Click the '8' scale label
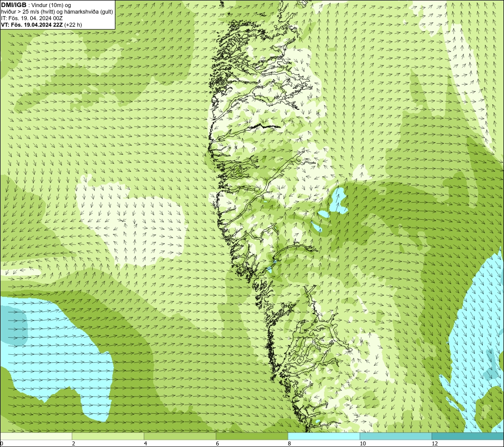504x447 pixels. tap(290, 443)
